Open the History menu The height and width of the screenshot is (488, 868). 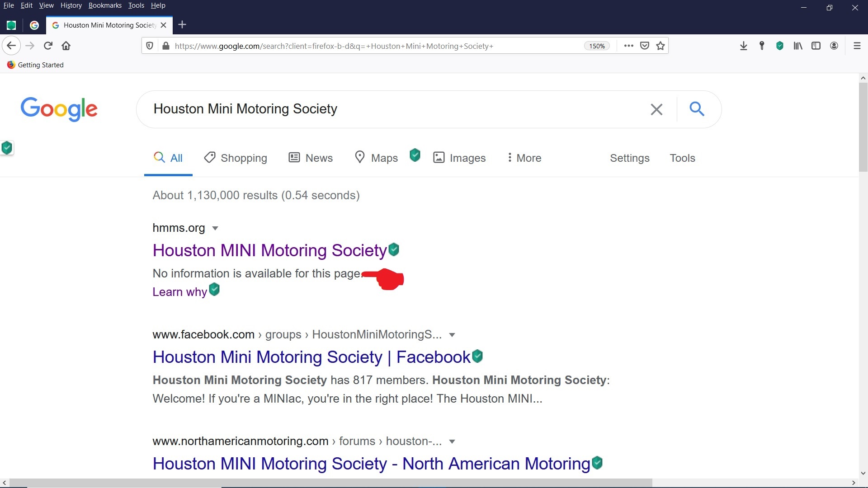pyautogui.click(x=71, y=5)
